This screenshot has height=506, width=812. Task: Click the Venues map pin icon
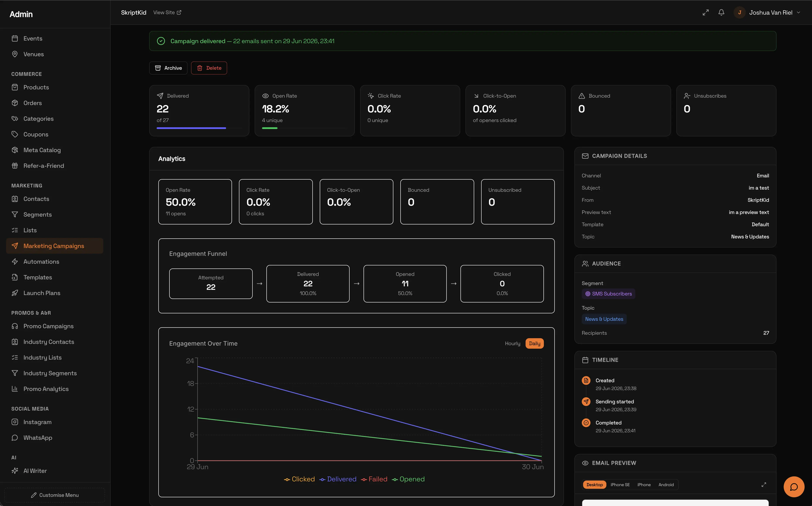click(15, 54)
